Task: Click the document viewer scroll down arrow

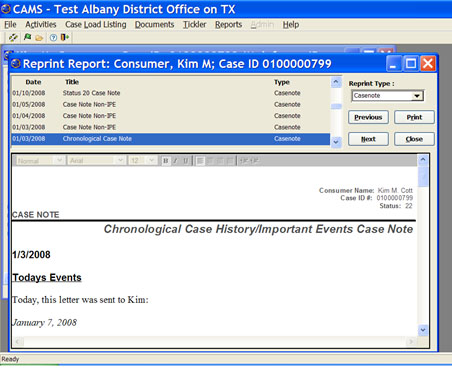Action: click(x=423, y=330)
